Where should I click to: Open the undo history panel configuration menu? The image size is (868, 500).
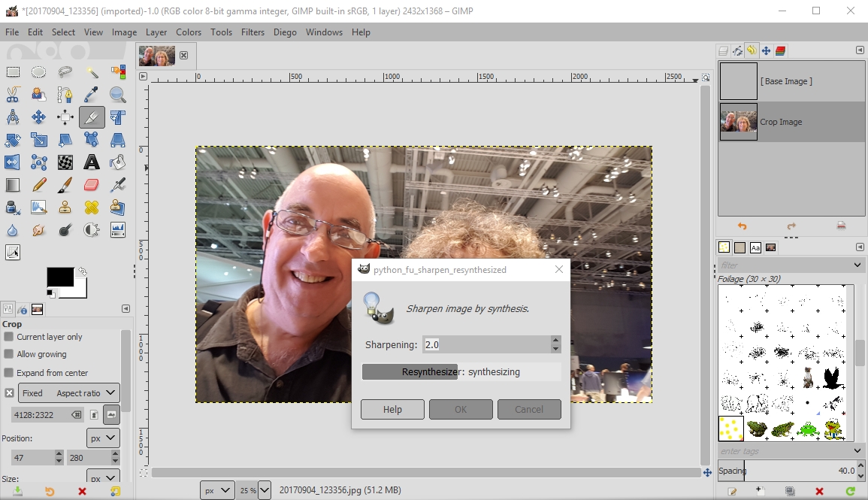[x=860, y=50]
